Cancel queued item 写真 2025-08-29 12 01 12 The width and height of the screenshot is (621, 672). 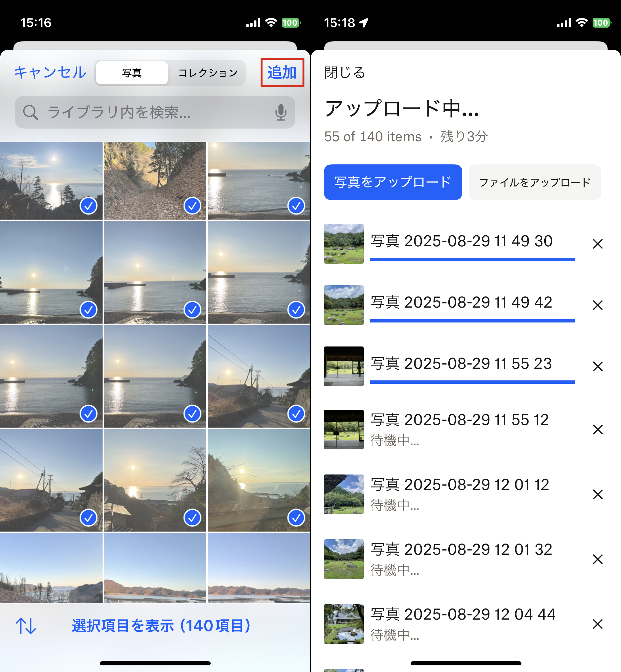[598, 494]
